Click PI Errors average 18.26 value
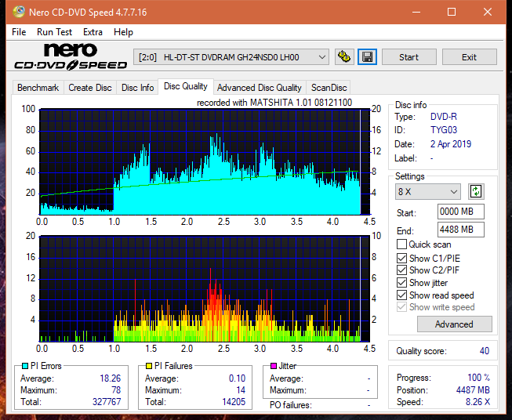Screen dimensions: 512x420 (110, 378)
